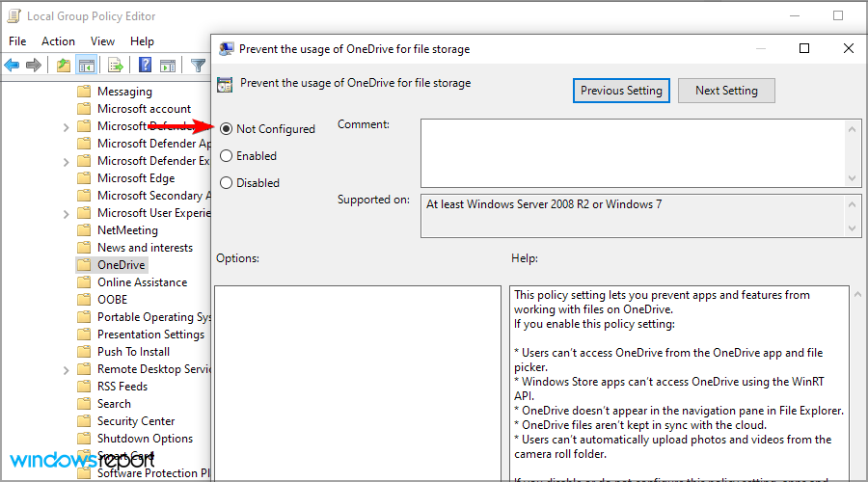Viewport: 868px width, 482px height.
Task: Click the Back arrow toolbar icon
Action: click(12, 66)
